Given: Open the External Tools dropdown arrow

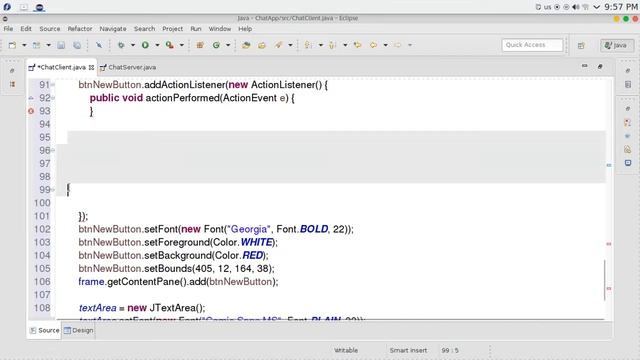Looking at the screenshot, I should [x=182, y=45].
